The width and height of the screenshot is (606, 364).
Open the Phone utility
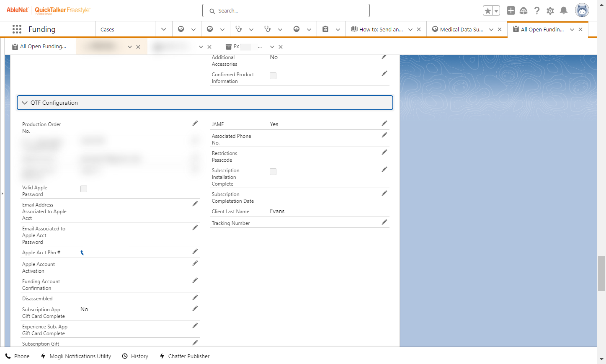17,356
